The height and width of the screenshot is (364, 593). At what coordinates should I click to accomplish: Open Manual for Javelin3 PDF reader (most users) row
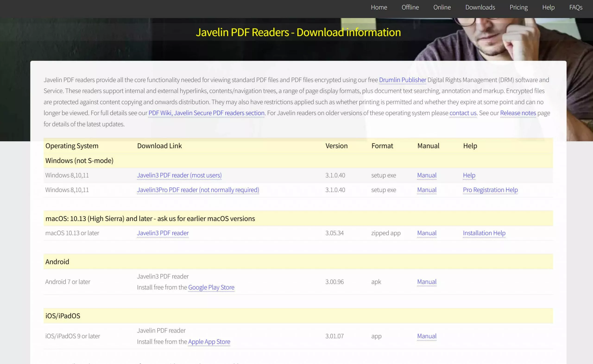[427, 175]
